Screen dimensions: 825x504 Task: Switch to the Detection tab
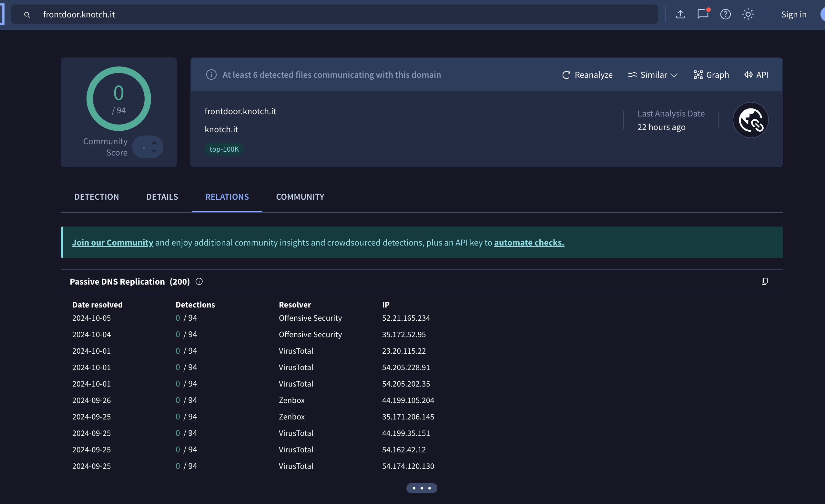tap(97, 197)
